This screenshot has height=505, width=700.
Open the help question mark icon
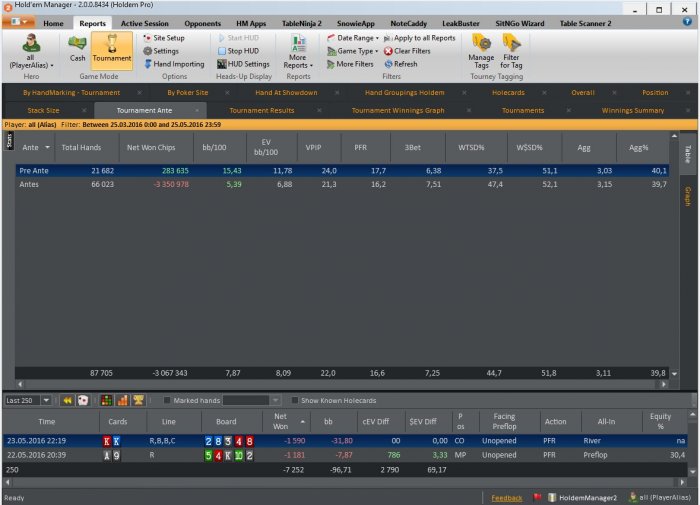point(688,22)
